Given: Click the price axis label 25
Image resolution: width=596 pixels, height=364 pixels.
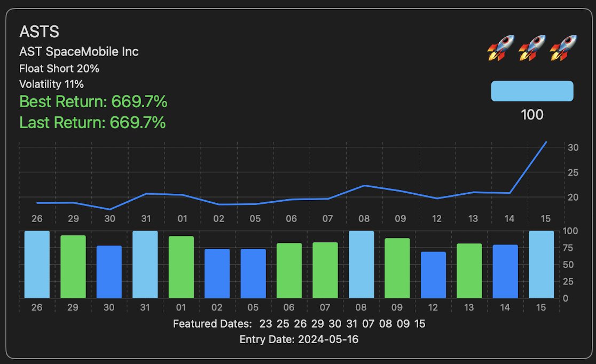Looking at the screenshot, I should [x=573, y=172].
